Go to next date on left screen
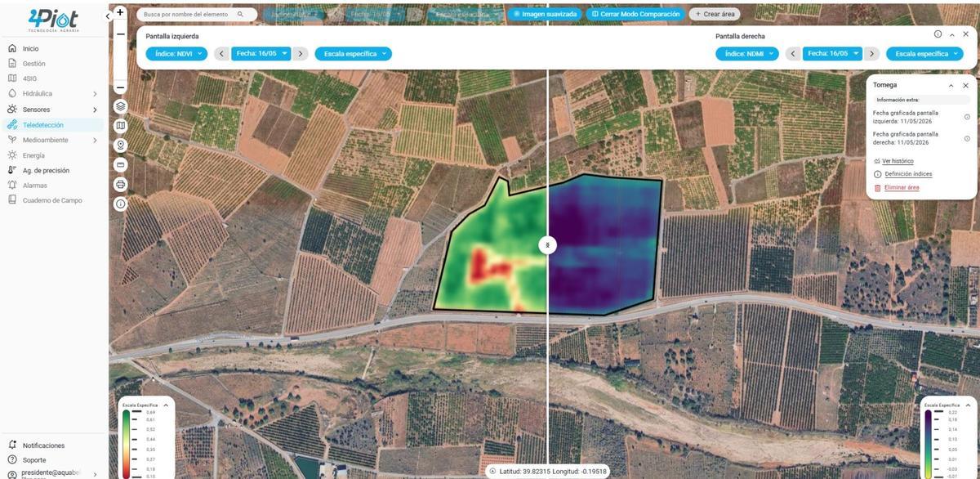This screenshot has width=980, height=479. [x=301, y=54]
